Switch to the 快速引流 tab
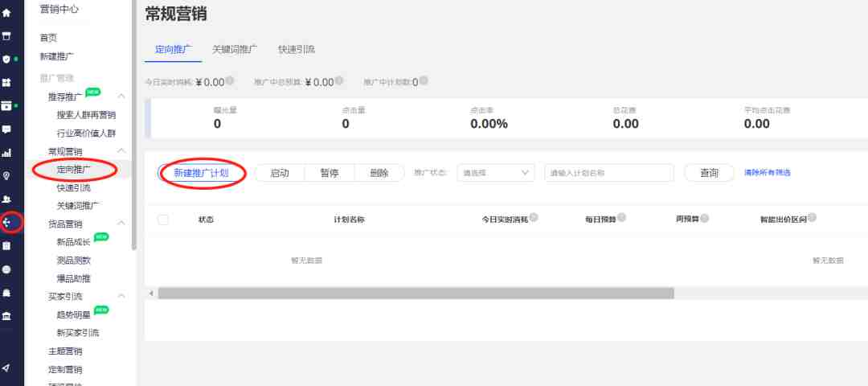Image resolution: width=868 pixels, height=386 pixels. (x=297, y=49)
